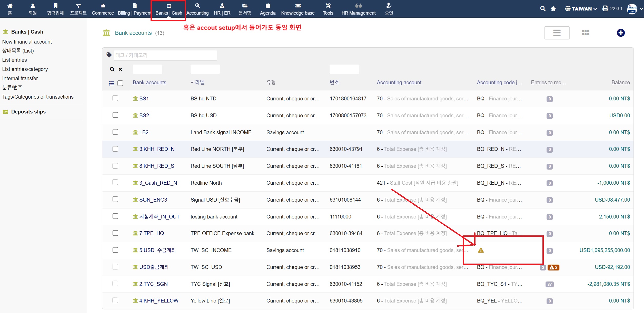The height and width of the screenshot is (313, 644).
Task: Open New financial account link
Action: click(27, 42)
